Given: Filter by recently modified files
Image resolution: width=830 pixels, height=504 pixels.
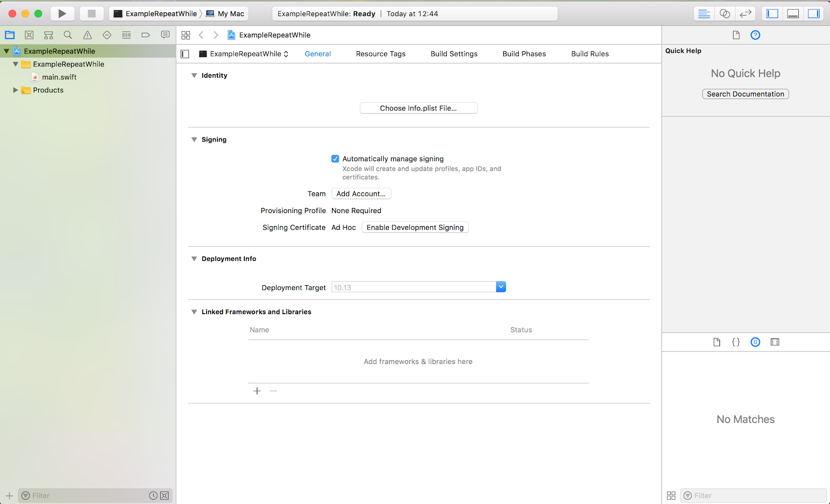Looking at the screenshot, I should pyautogui.click(x=154, y=496).
